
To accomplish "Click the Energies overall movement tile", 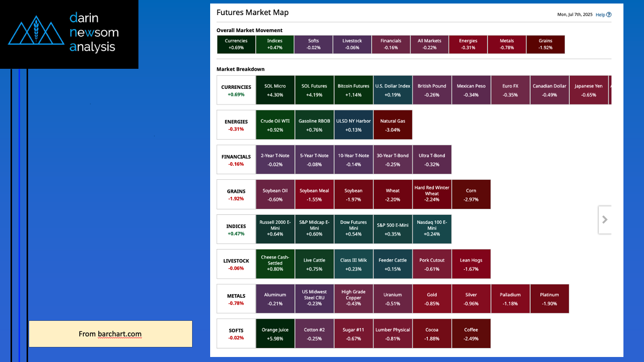I will (468, 44).
